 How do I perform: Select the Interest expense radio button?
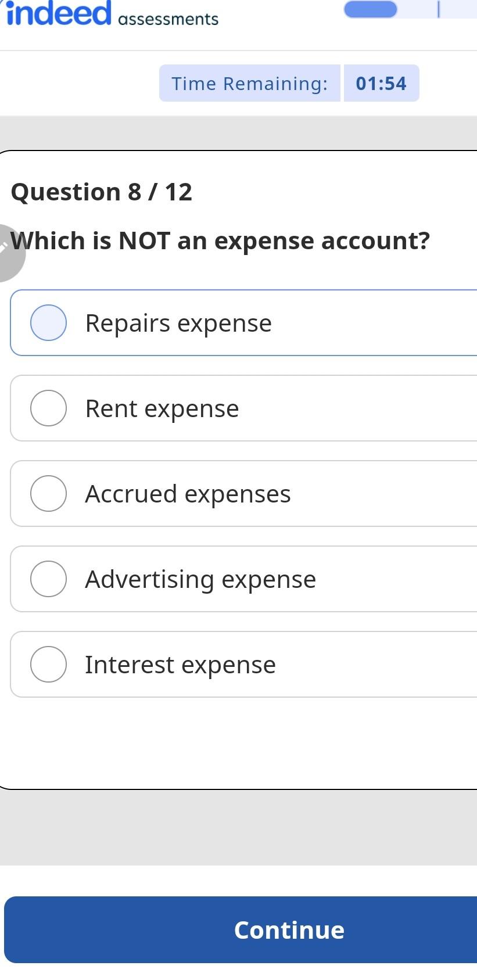[x=48, y=664]
